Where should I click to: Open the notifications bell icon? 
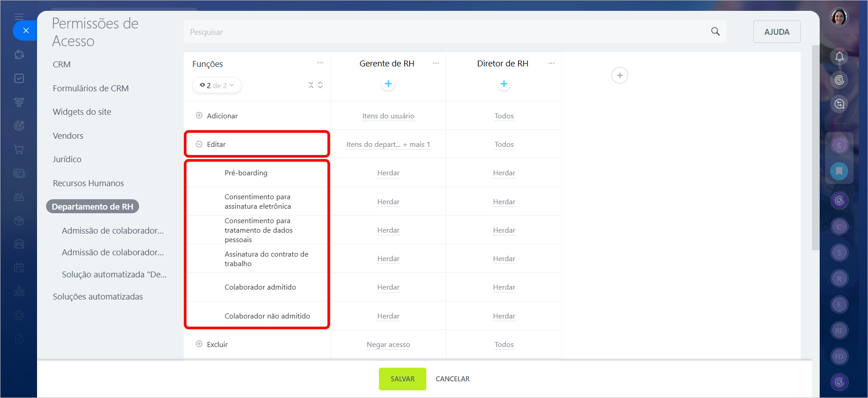(839, 56)
